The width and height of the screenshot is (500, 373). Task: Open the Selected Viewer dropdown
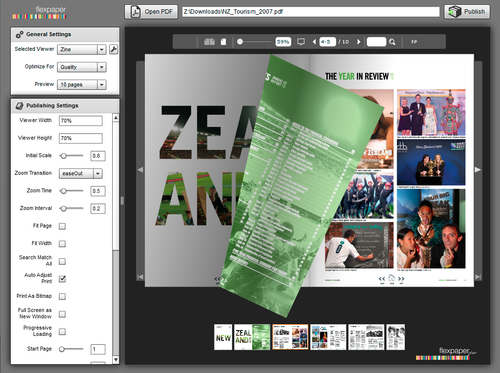(82, 49)
